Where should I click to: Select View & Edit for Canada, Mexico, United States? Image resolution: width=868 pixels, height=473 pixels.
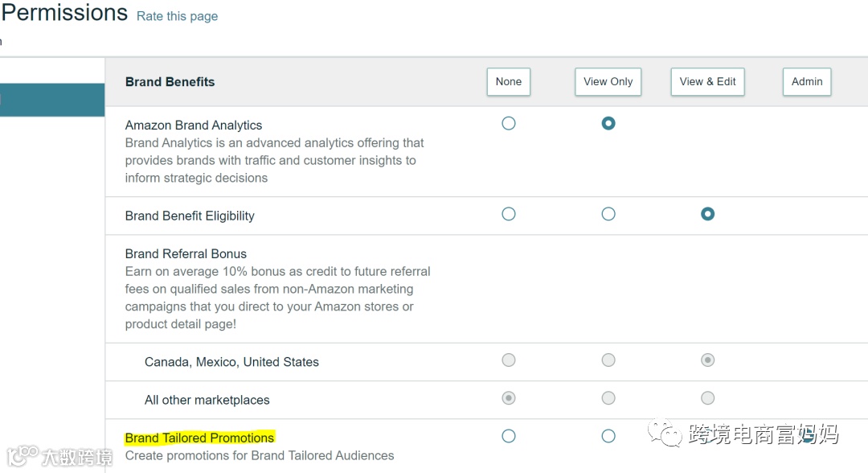coord(707,360)
